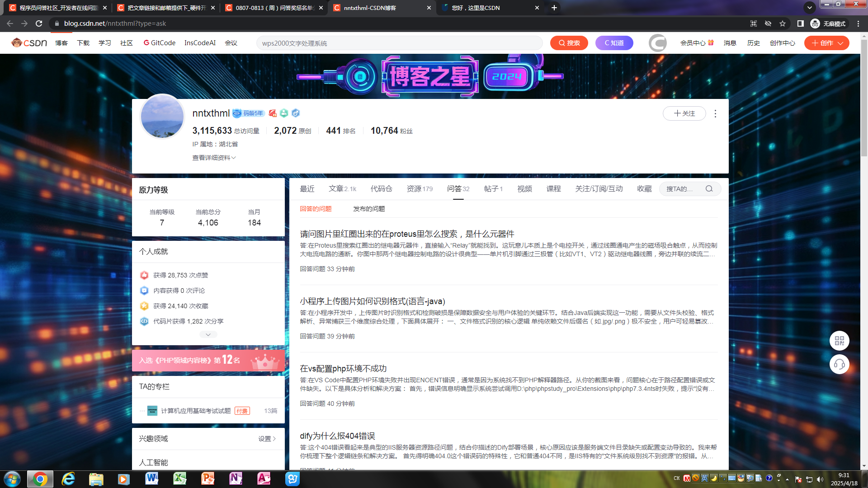Viewport: 868px width, 488px height.
Task: Open the 小程序上传图片如何识别格式 question
Action: (x=373, y=301)
